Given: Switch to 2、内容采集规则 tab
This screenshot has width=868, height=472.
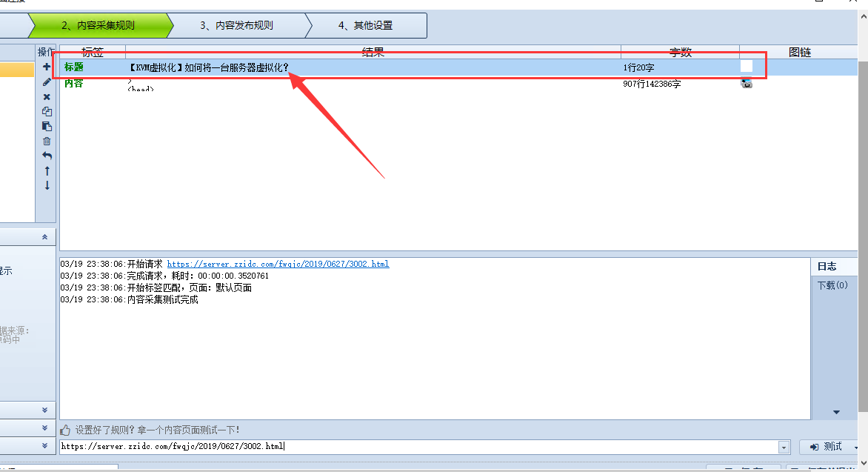Looking at the screenshot, I should point(98,25).
